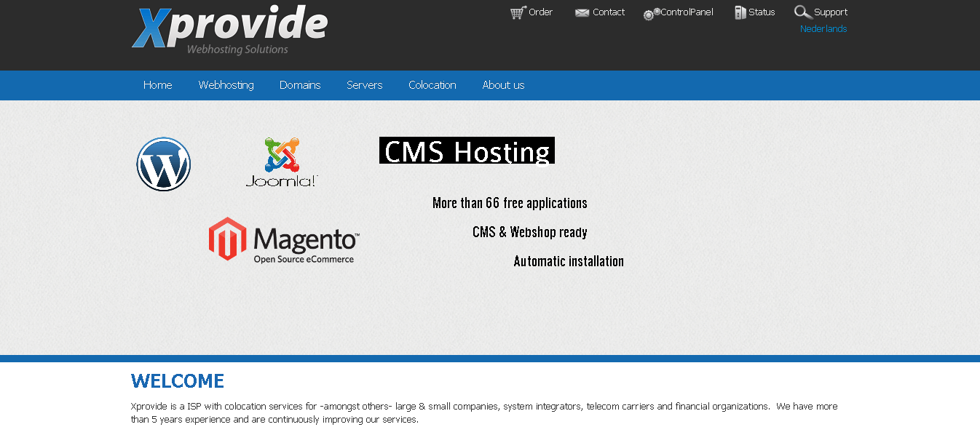Click the magnifier icon beside Support

(802, 12)
